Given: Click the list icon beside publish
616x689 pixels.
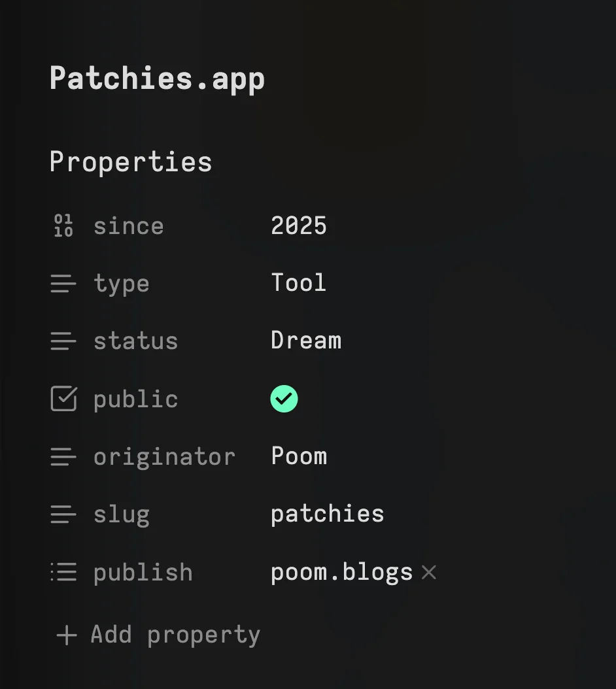Looking at the screenshot, I should tap(63, 572).
